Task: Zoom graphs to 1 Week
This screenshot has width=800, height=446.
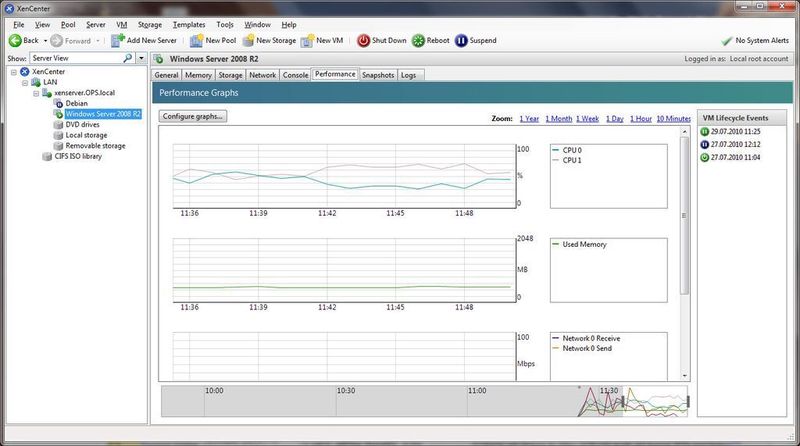Action: [x=587, y=118]
